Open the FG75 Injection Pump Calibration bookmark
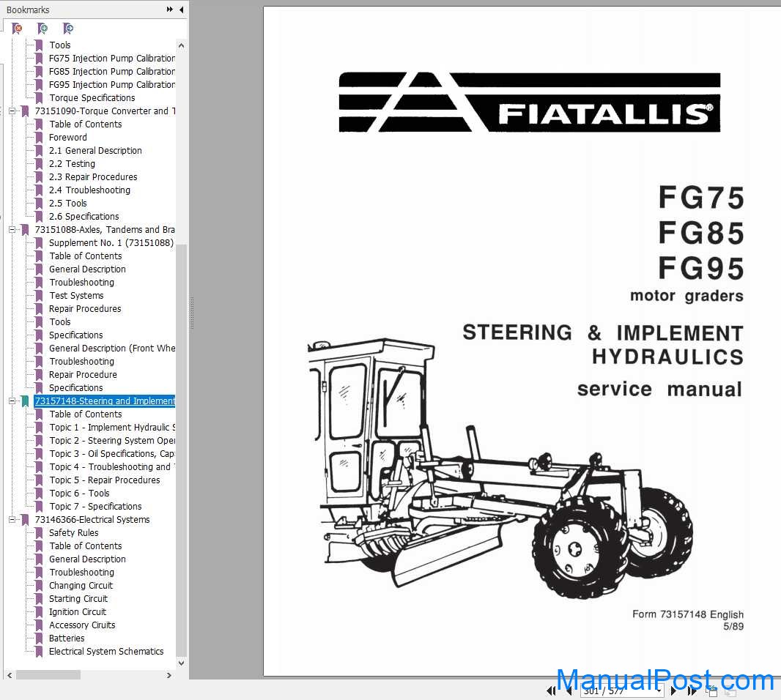This screenshot has width=781, height=700. tap(112, 59)
